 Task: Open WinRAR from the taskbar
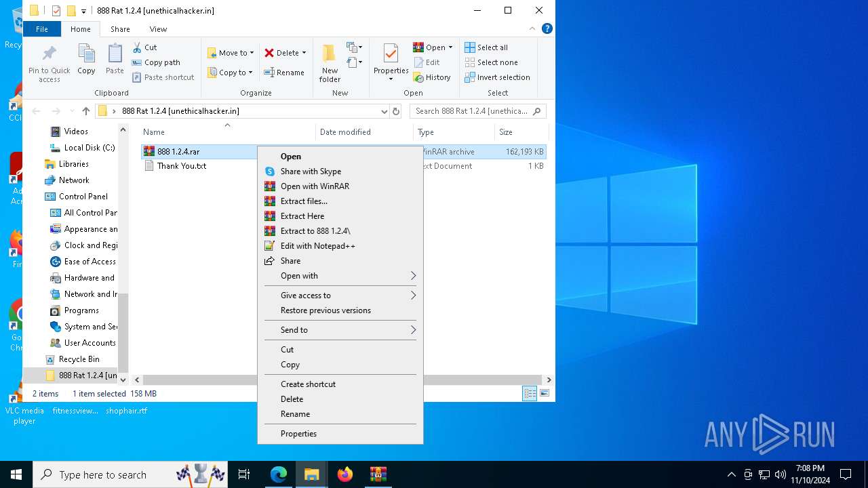[378, 474]
